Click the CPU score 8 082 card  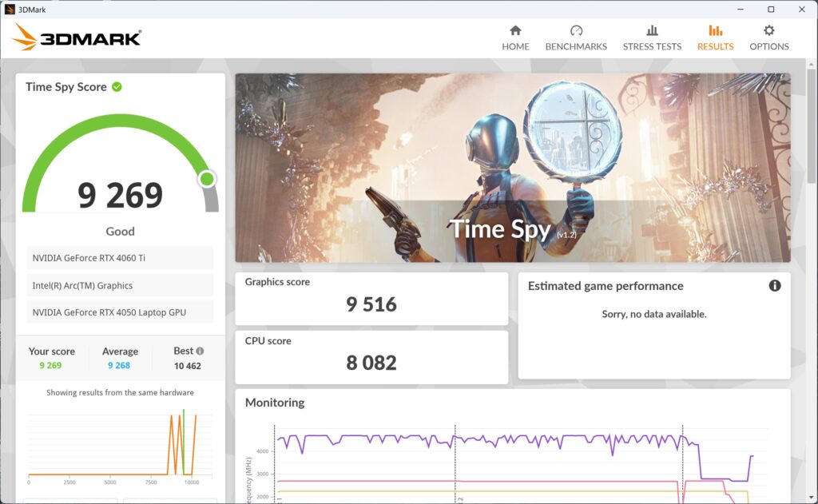pos(371,357)
